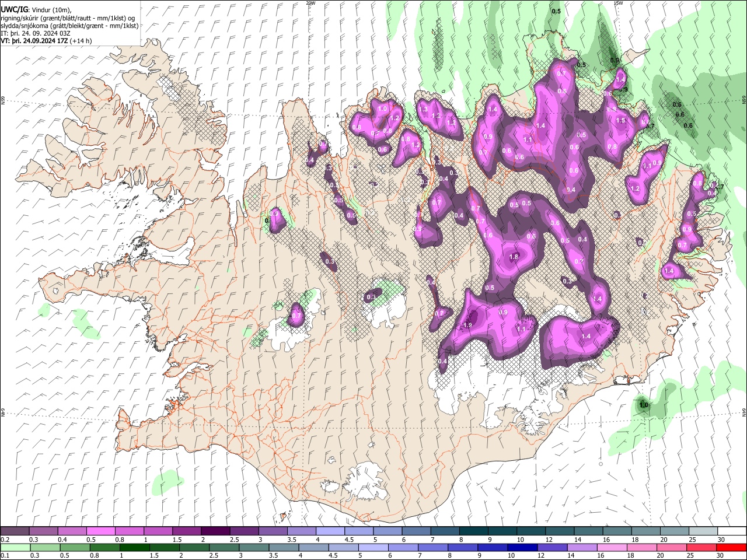This screenshot has width=747, height=560.
Task: Click the deep blue lower swatch between 10 and 12
Action: click(522, 547)
